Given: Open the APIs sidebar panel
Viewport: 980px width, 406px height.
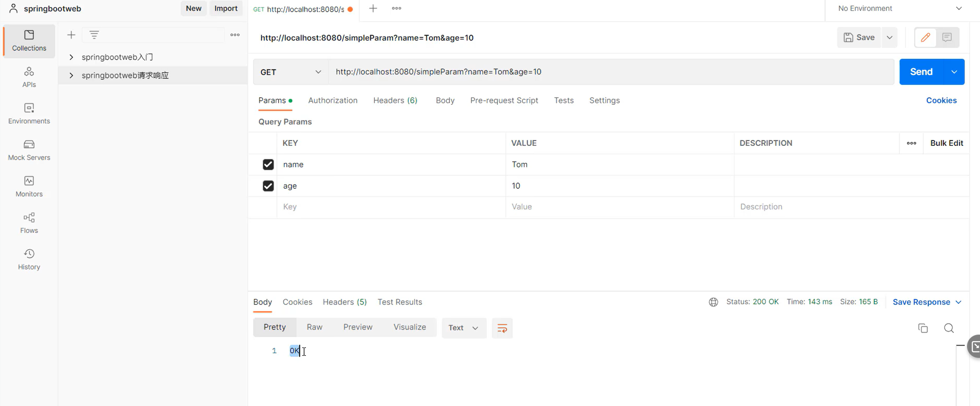Looking at the screenshot, I should pos(29,77).
